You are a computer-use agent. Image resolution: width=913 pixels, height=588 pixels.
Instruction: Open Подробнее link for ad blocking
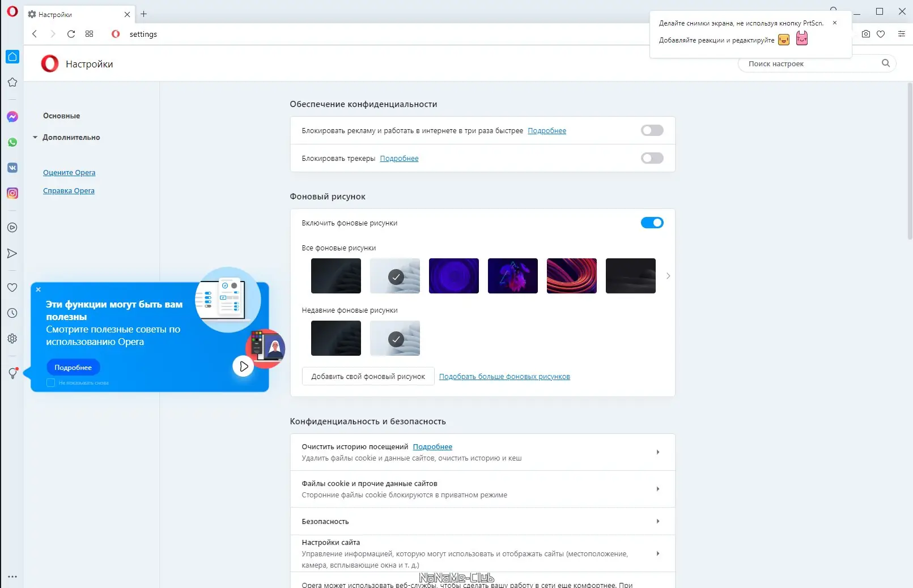tap(547, 131)
